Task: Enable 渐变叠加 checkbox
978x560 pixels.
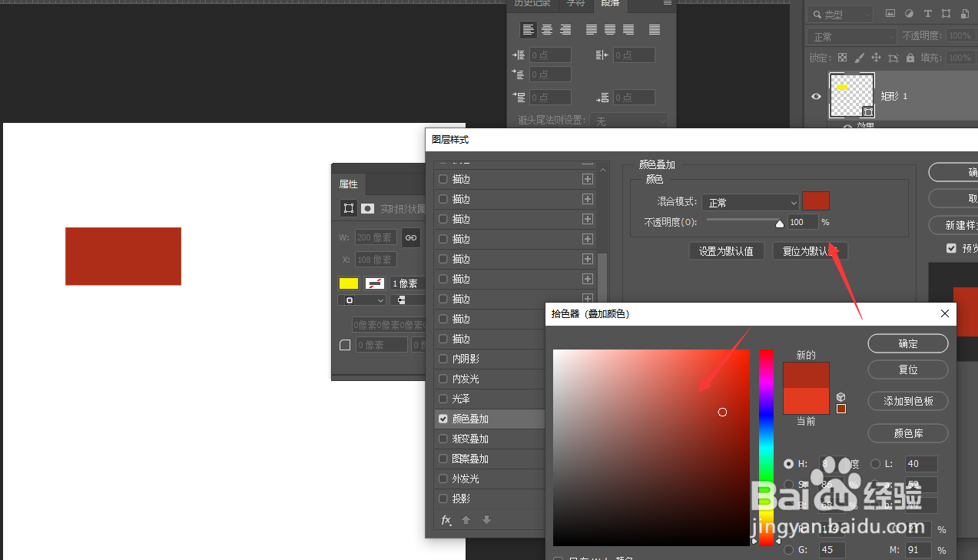Action: [443, 439]
